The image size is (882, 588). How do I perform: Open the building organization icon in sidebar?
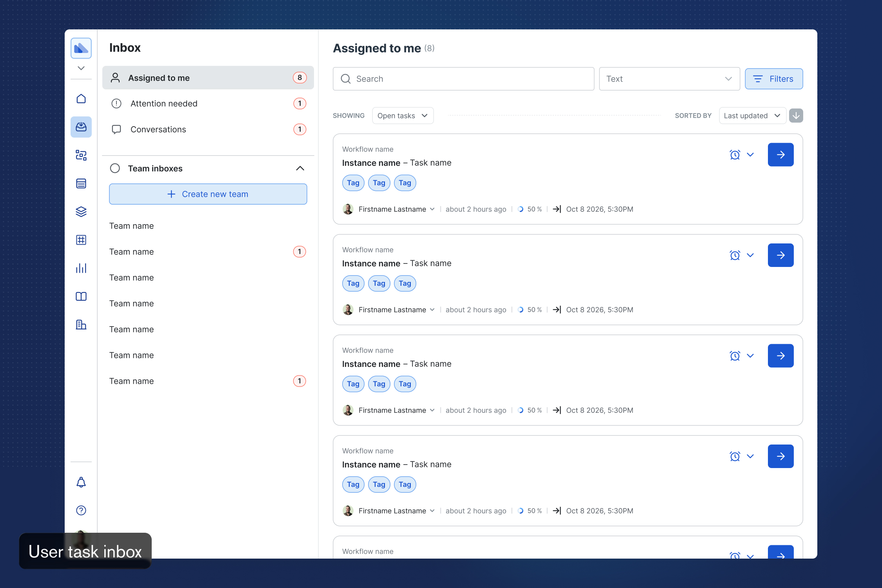tap(81, 325)
